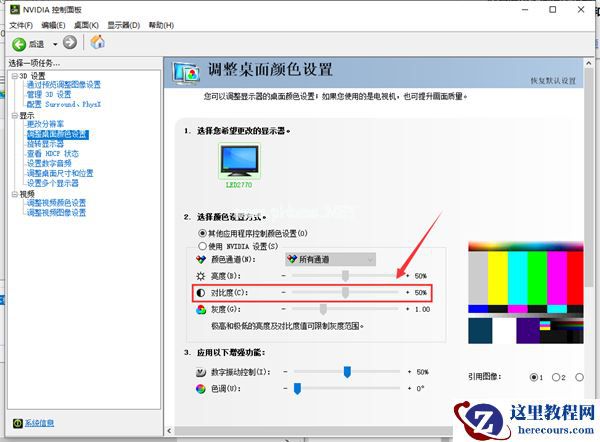The height and width of the screenshot is (442, 600).
Task: Open 设置数字音频 task
Action: tap(49, 163)
